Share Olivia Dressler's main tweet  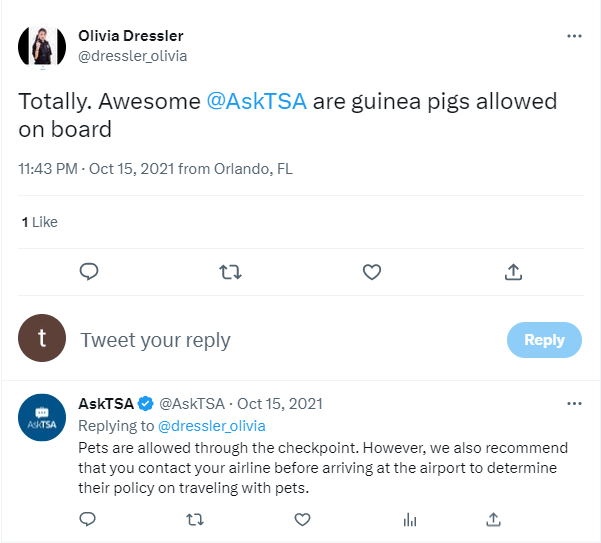click(513, 271)
